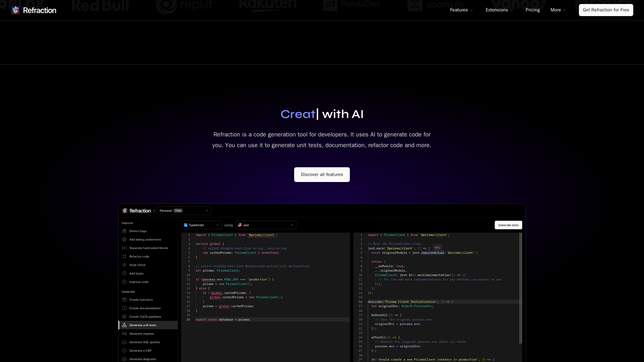This screenshot has height=362, width=644.
Task: Click the Add debug statements icon
Action: pos(124,239)
